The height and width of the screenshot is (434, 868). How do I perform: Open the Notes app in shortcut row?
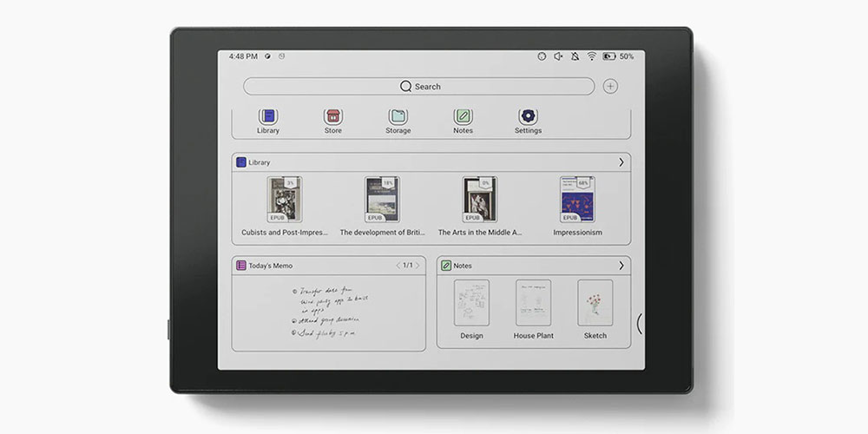[463, 116]
